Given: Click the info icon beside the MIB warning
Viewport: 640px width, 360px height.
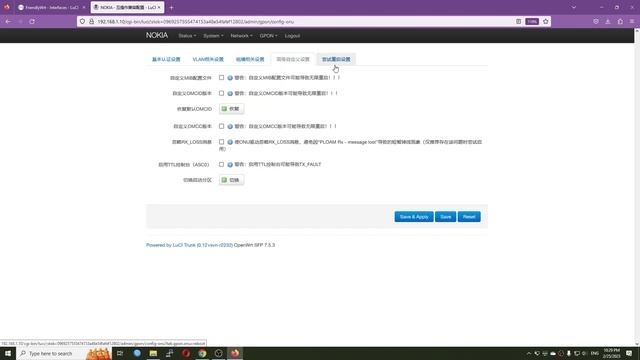Looking at the screenshot, I should (230, 78).
